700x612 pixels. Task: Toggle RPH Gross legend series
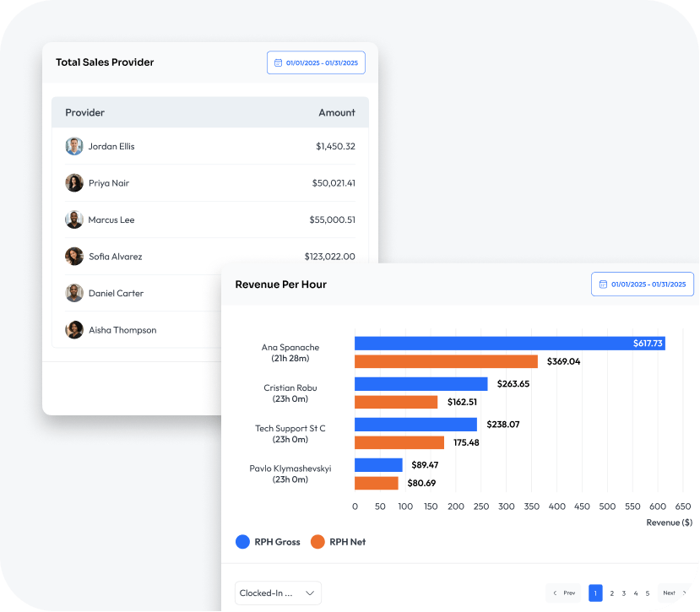click(x=243, y=542)
